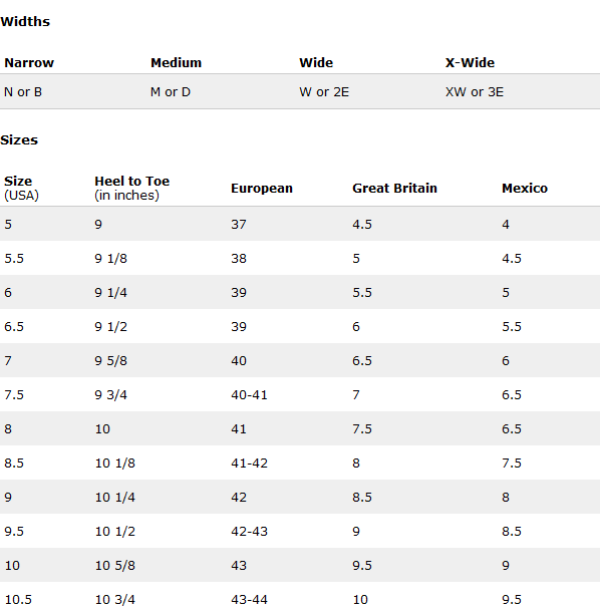Click the Sizes section heading

(x=19, y=140)
